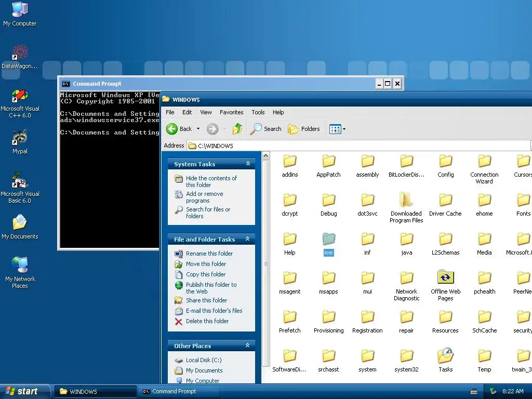The width and height of the screenshot is (532, 399).
Task: Select the Temp folder
Action: 484,361
